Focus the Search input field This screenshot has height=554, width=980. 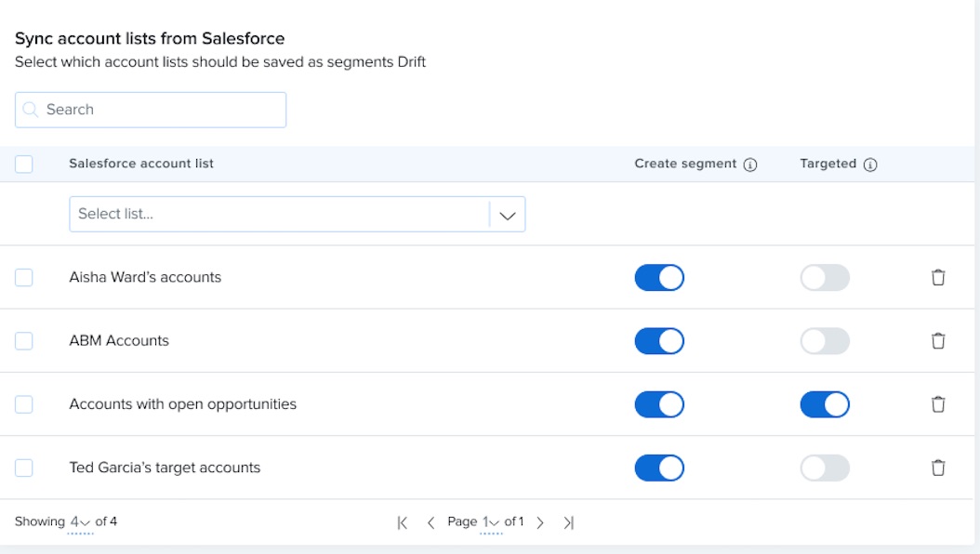pyautogui.click(x=151, y=110)
